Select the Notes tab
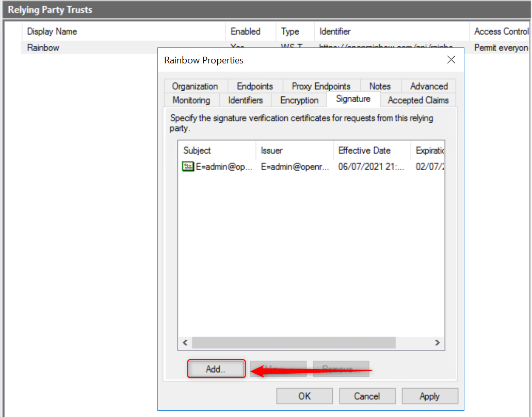This screenshot has width=532, height=417. [380, 86]
